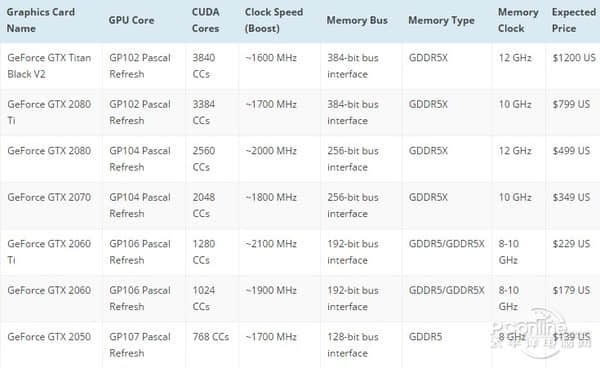Select the Clock Speed (Boost) header
Image resolution: width=600 pixels, height=368 pixels.
click(x=274, y=20)
